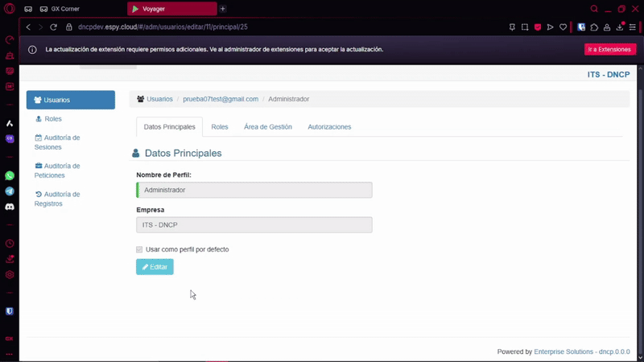Viewport: 644px width, 362px height.
Task: Click the 'Datos Principales' section heading
Action: point(184,153)
